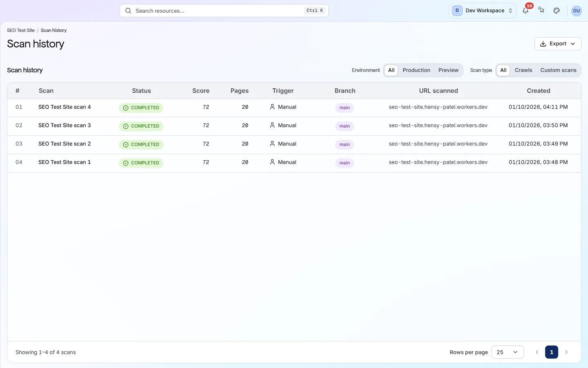The width and height of the screenshot is (588, 368).
Task: Click the Ctrl K shortcut hint
Action: [x=315, y=11]
